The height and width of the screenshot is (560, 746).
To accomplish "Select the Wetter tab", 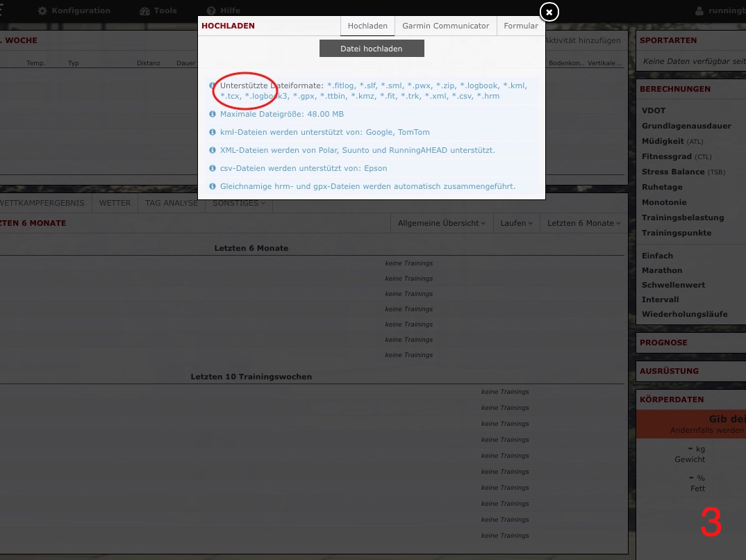I will (x=115, y=203).
